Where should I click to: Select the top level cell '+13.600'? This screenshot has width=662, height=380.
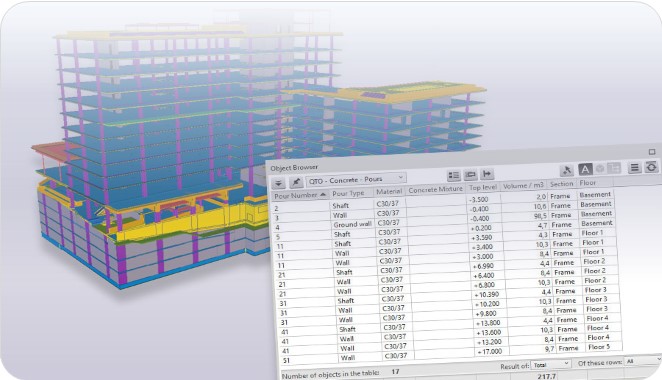488,332
